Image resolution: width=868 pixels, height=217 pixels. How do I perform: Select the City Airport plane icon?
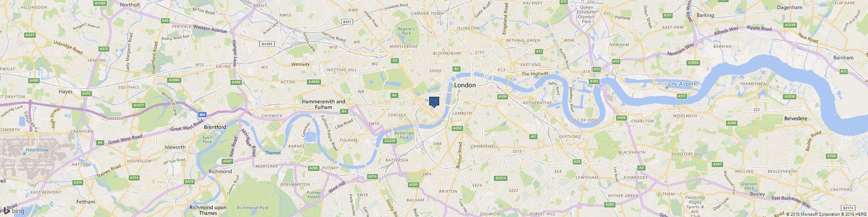click(666, 87)
